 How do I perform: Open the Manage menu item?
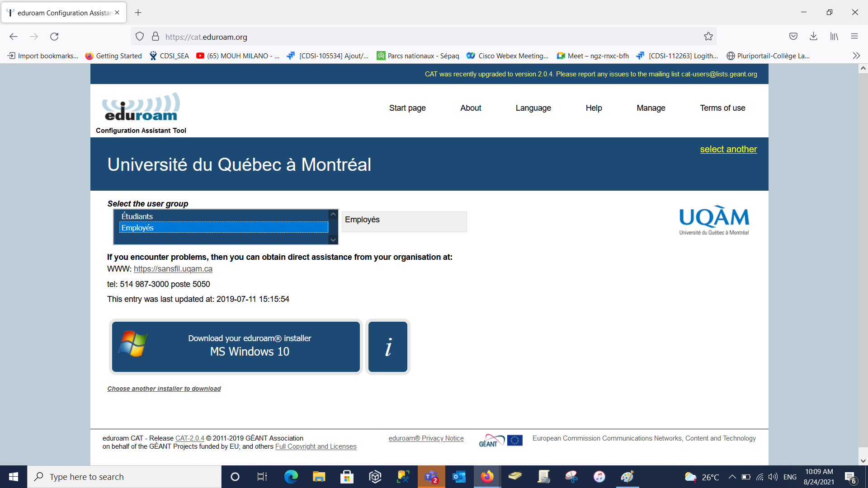pyautogui.click(x=651, y=108)
